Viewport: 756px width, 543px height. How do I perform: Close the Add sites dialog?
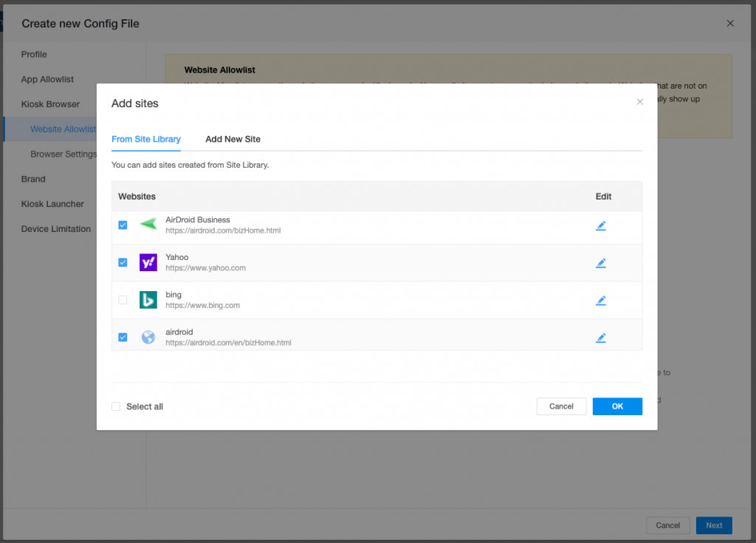640,101
